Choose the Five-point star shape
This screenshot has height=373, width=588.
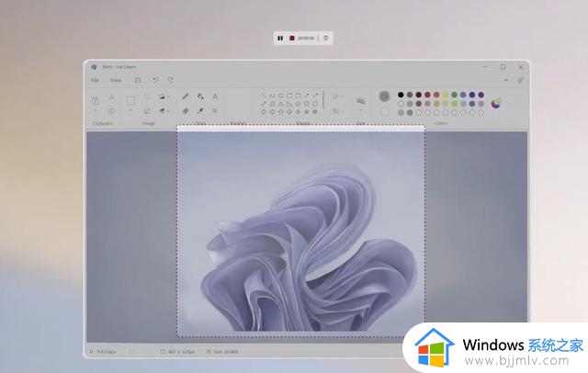click(307, 112)
